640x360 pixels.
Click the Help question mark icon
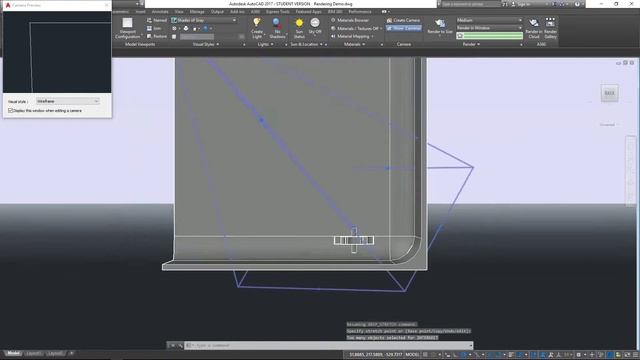point(577,4)
